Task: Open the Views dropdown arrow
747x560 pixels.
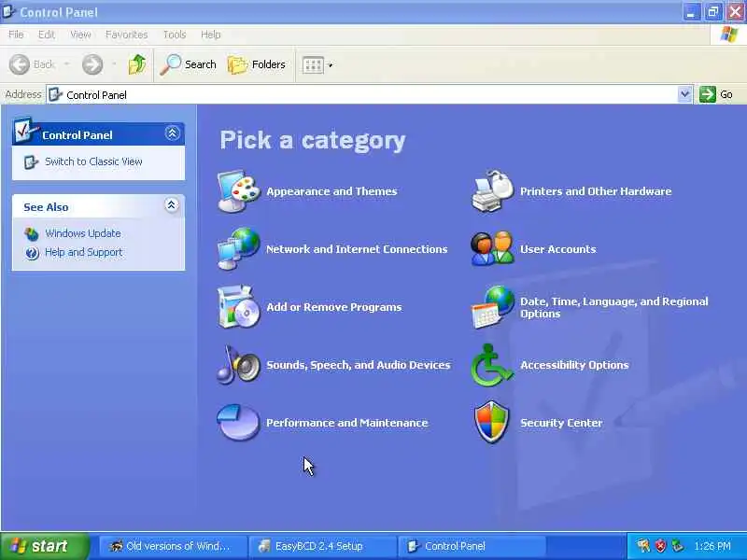Action: coord(331,65)
